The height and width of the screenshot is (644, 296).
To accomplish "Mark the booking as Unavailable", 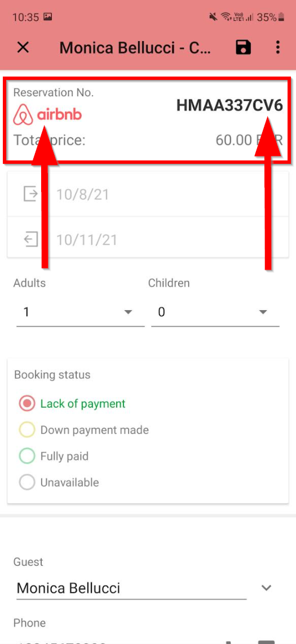I will [59, 482].
